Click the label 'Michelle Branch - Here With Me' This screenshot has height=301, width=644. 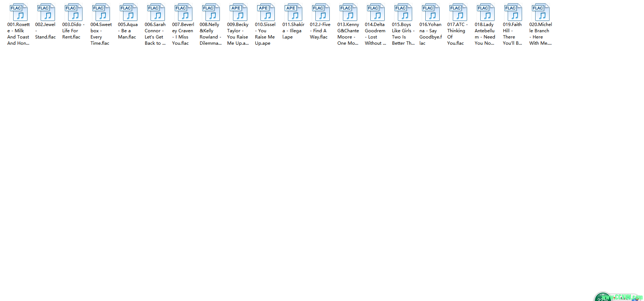click(x=541, y=34)
